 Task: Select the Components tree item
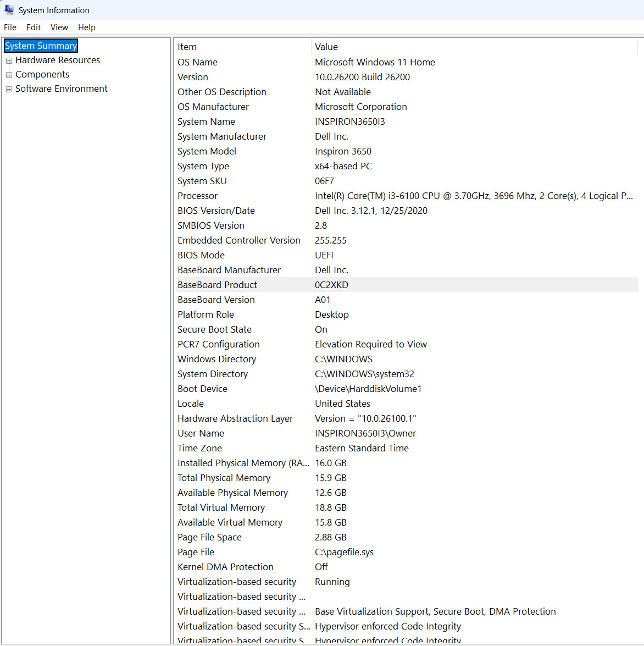42,75
